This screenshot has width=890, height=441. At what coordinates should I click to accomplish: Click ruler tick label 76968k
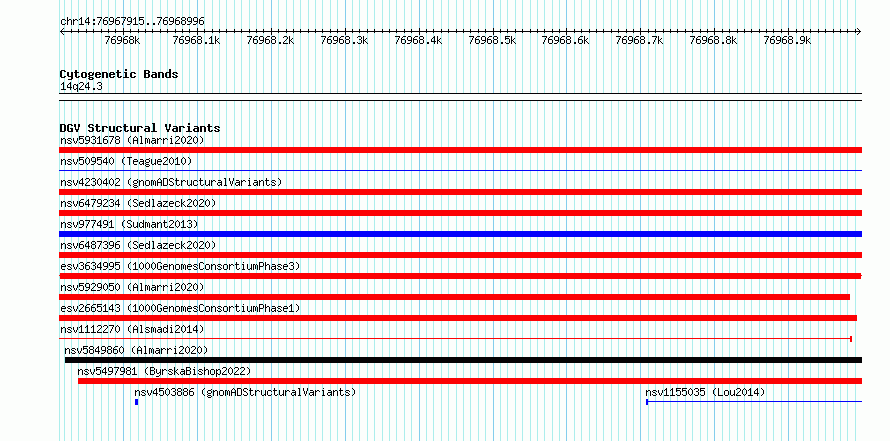(x=122, y=40)
